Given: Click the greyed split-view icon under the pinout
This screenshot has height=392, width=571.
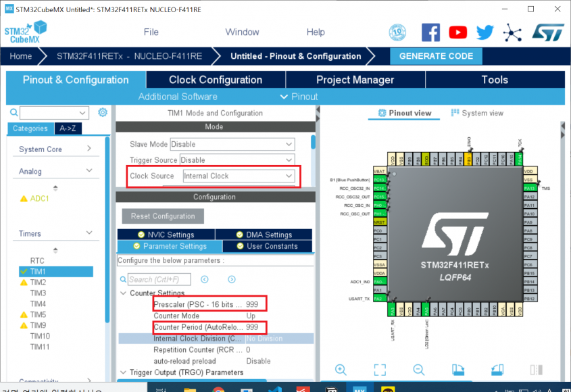Looking at the screenshot, I should pyautogui.click(x=537, y=370).
